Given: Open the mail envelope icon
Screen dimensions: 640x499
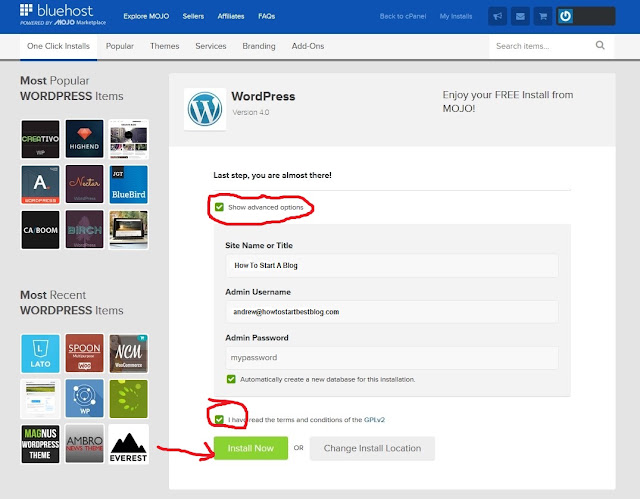Looking at the screenshot, I should point(520,16).
